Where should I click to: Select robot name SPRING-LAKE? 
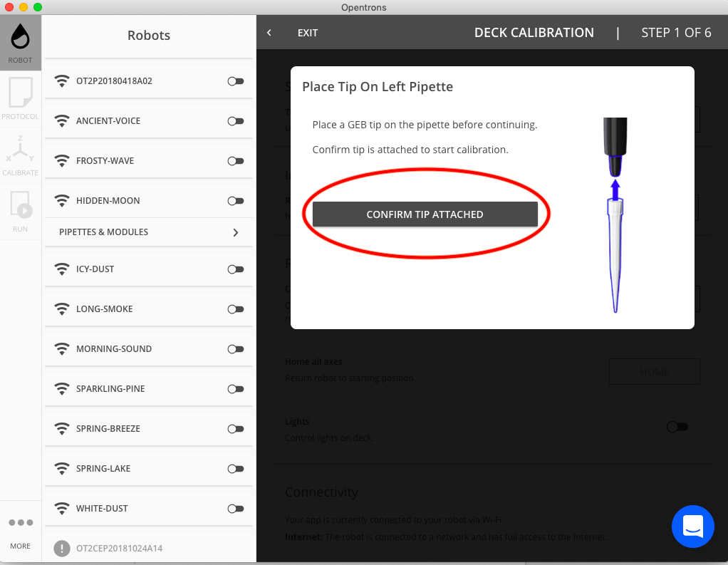tap(103, 468)
